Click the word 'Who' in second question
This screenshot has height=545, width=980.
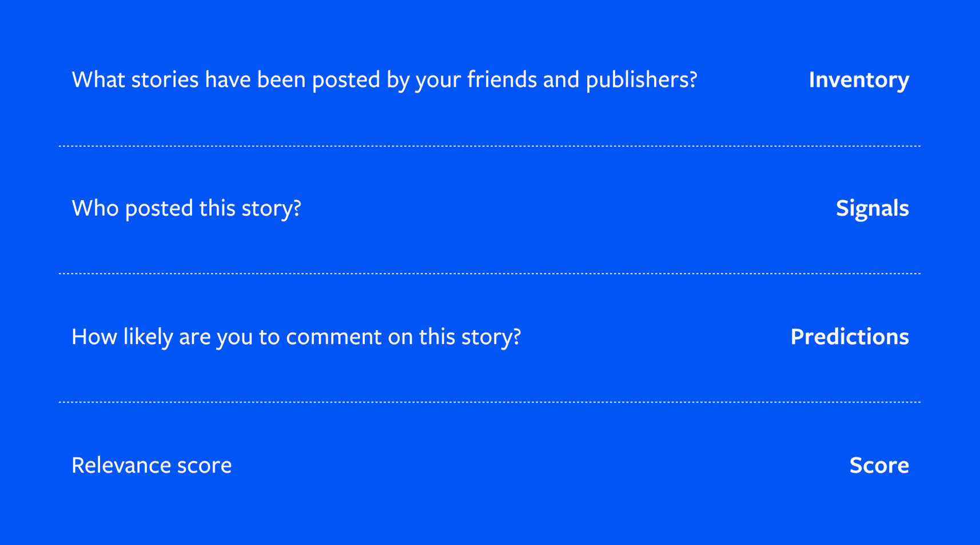point(95,208)
